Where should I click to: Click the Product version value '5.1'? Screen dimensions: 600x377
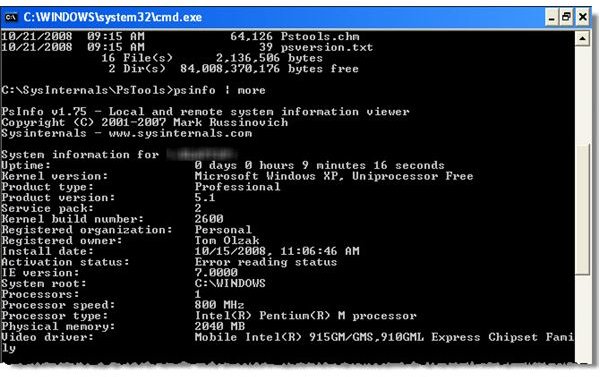click(205, 197)
